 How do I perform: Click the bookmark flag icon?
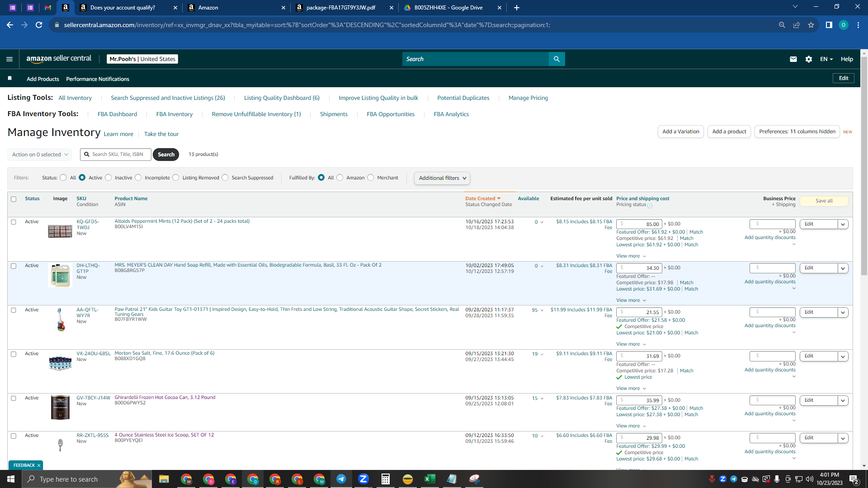9,79
